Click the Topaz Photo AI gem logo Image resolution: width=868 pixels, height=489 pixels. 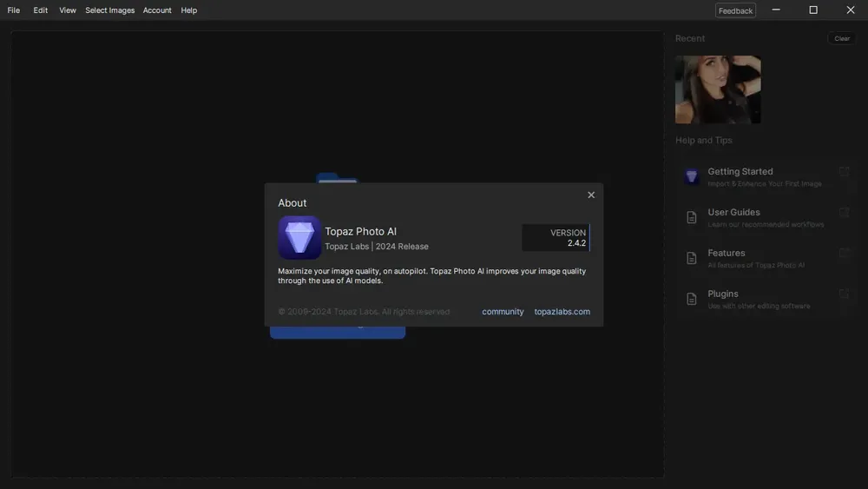click(299, 237)
